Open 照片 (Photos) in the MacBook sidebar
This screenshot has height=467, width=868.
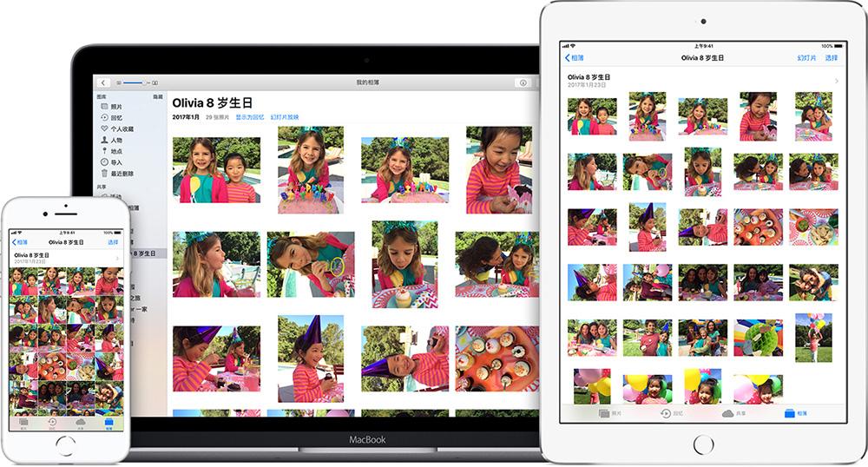click(111, 106)
